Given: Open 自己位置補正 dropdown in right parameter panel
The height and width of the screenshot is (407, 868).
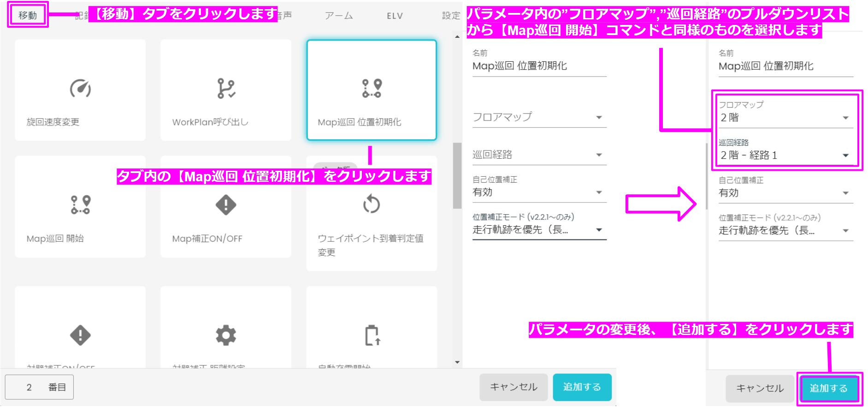Looking at the screenshot, I should [786, 189].
